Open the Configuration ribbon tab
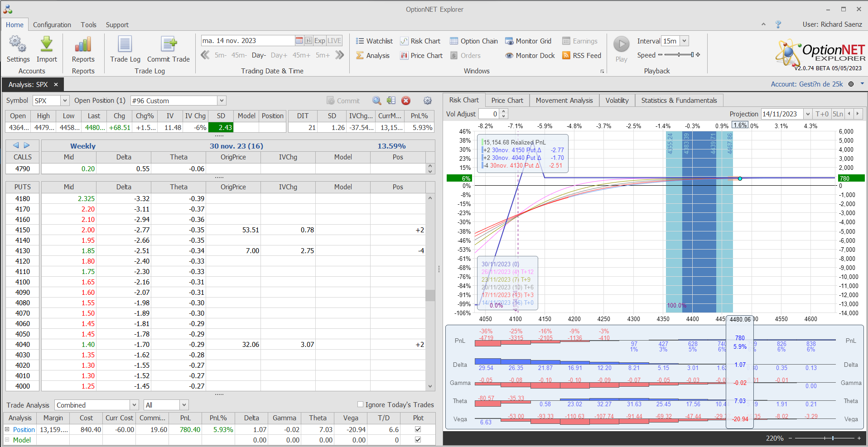Viewport: 868px width, 447px height. pos(52,25)
